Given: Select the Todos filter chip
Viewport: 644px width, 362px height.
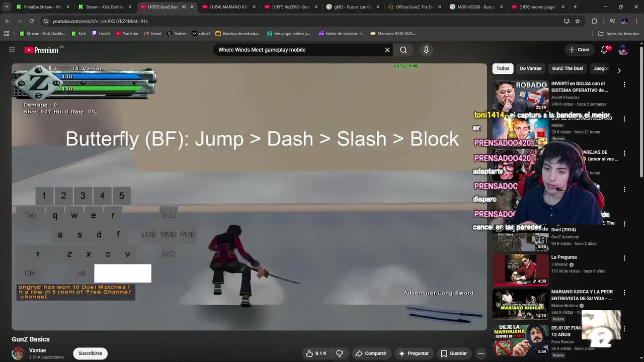Looking at the screenshot, I should point(503,68).
